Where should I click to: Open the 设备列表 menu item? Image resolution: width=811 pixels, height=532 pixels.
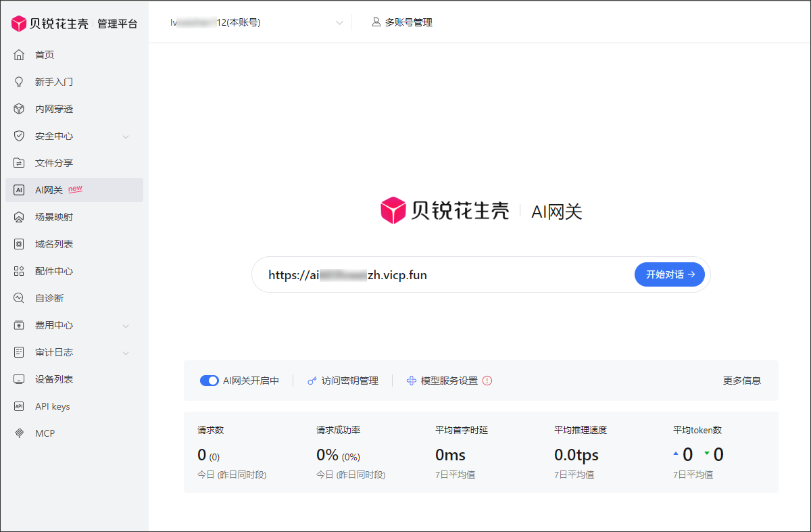74,379
